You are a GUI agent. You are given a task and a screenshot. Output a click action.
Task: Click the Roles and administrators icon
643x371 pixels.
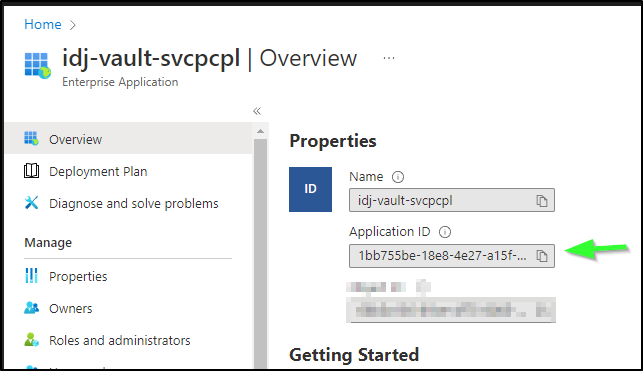(32, 339)
